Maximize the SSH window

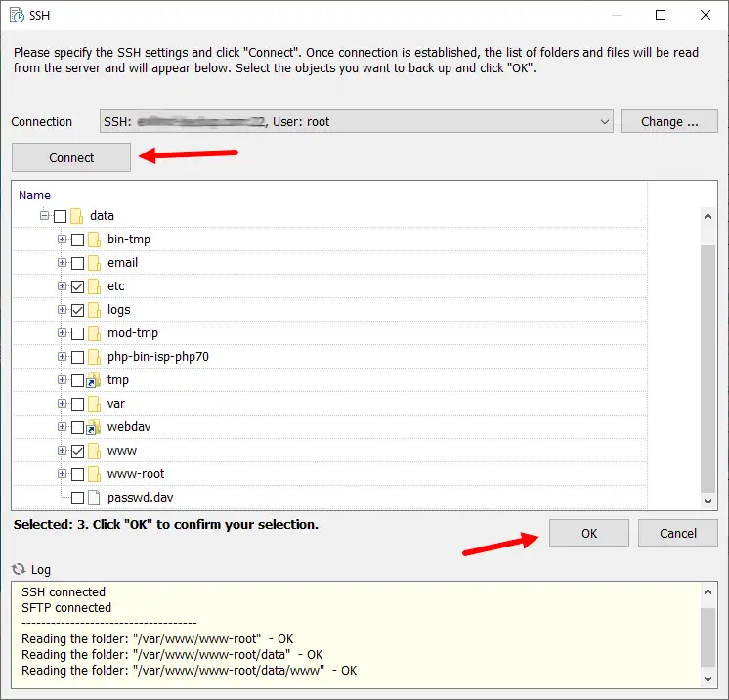(661, 15)
